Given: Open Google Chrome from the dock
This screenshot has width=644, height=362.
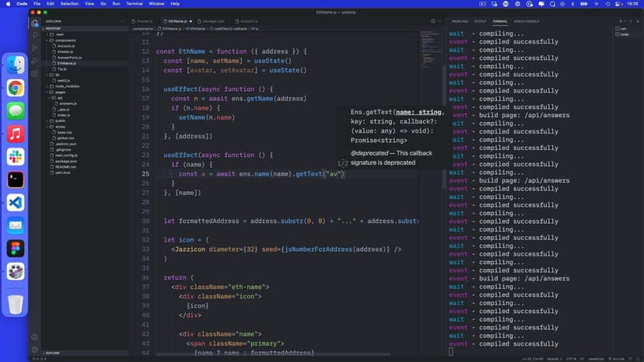Looking at the screenshot, I should (x=16, y=88).
